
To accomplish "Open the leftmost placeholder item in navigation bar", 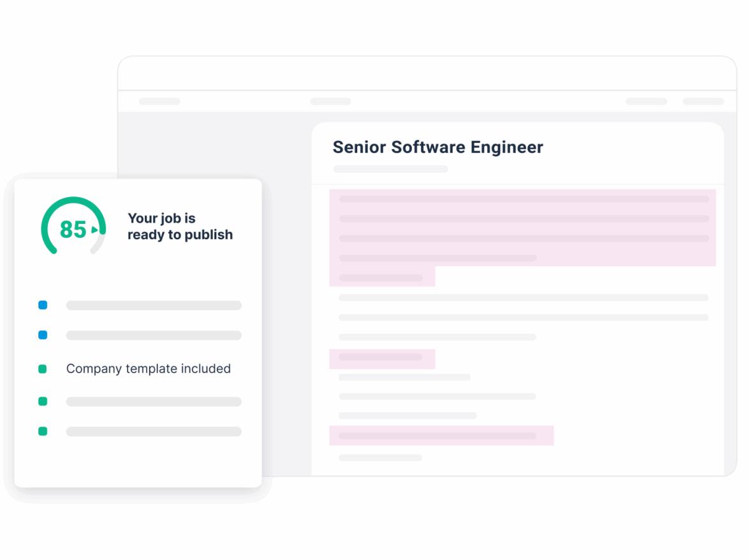I will 159,101.
